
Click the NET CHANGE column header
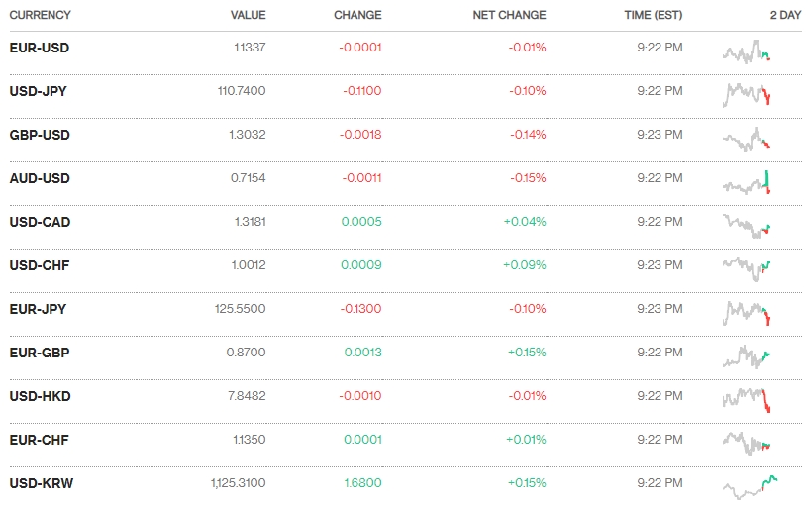(509, 16)
